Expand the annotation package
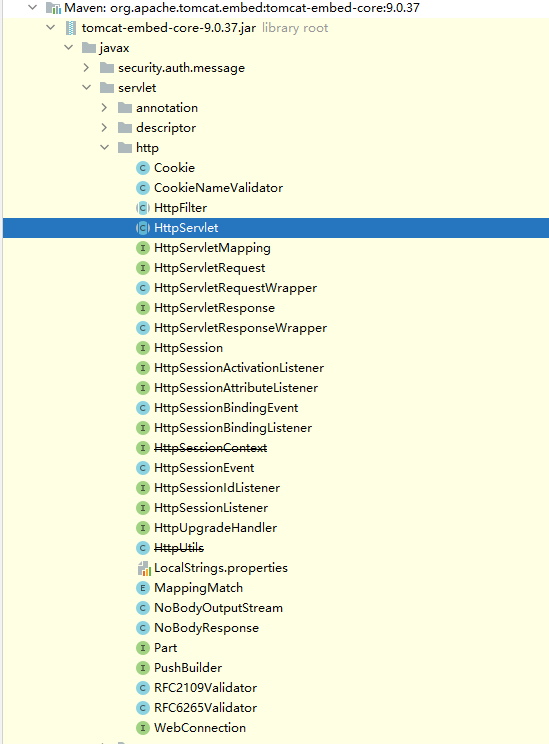Image resolution: width=549 pixels, height=744 pixels. tap(104, 108)
